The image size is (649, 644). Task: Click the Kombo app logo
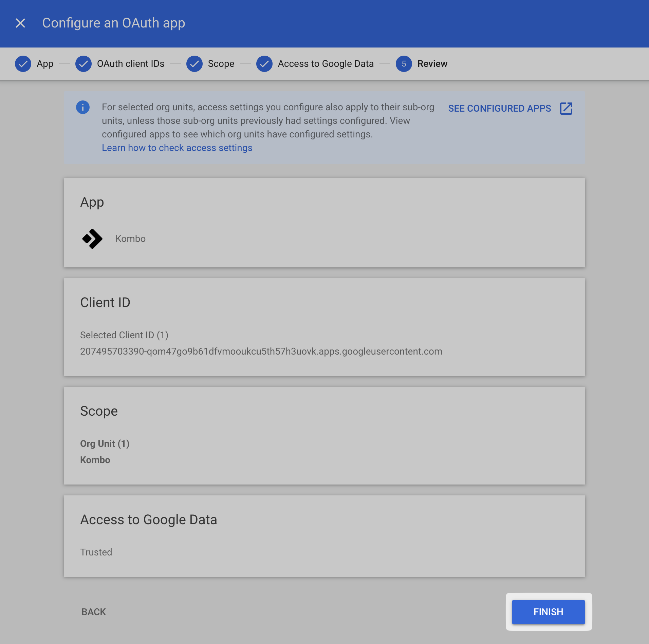pyautogui.click(x=92, y=239)
